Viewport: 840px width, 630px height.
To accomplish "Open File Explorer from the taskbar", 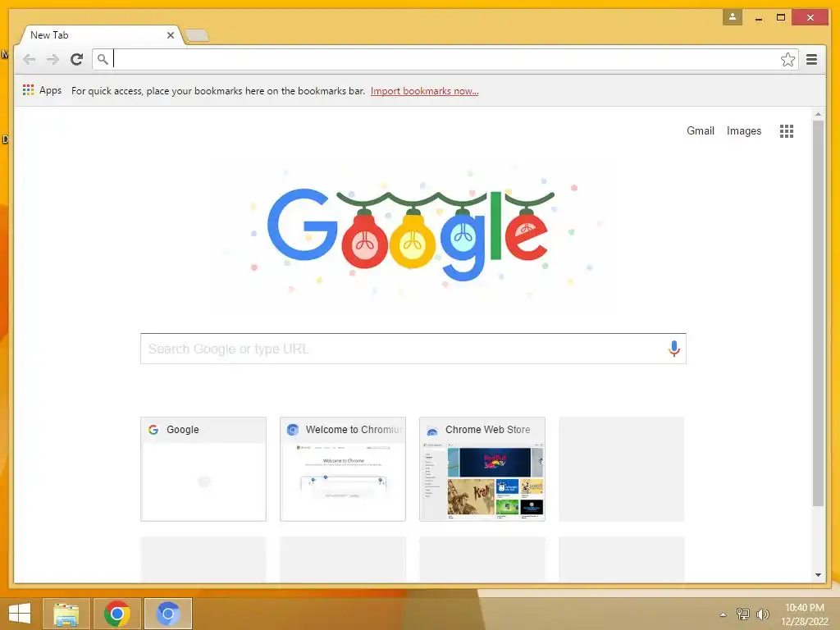I will tap(66, 614).
